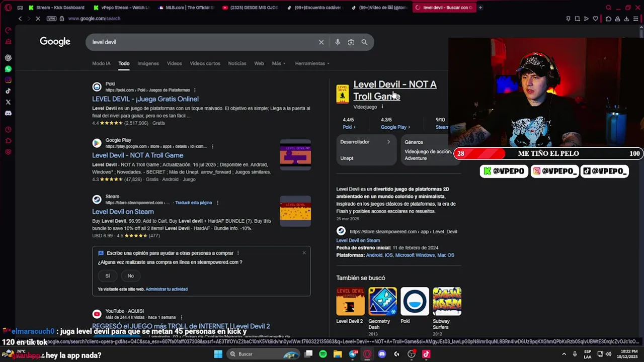Answer No to the steampowered purchase survey

(x=130, y=276)
